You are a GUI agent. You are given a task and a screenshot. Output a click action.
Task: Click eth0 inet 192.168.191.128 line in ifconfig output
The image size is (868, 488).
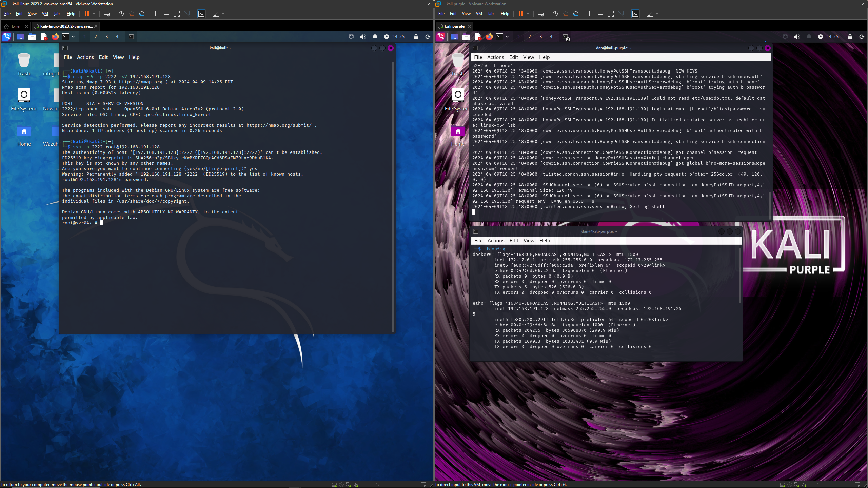pyautogui.click(x=588, y=309)
